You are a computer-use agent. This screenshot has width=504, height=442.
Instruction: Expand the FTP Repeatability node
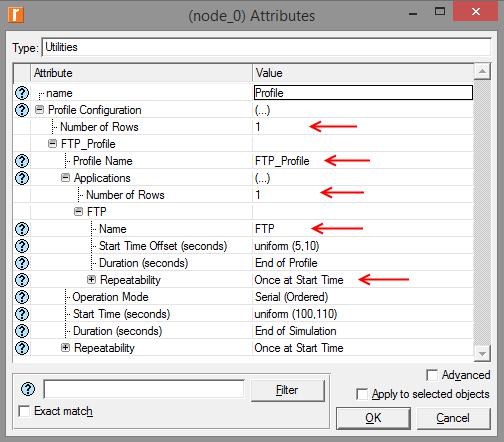(x=91, y=280)
